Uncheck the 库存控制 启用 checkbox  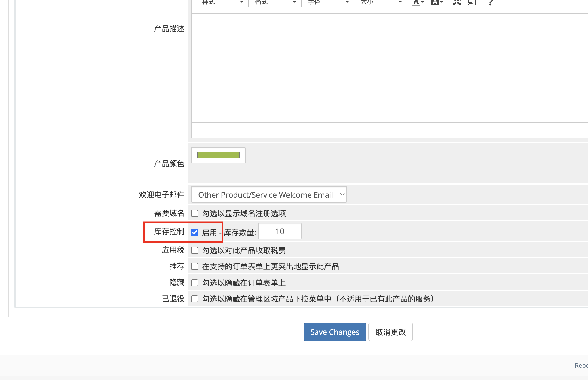[195, 232]
